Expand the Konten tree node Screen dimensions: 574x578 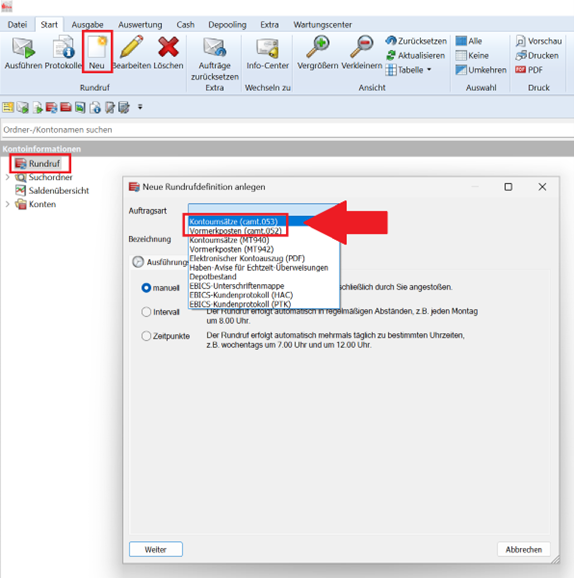click(7, 204)
